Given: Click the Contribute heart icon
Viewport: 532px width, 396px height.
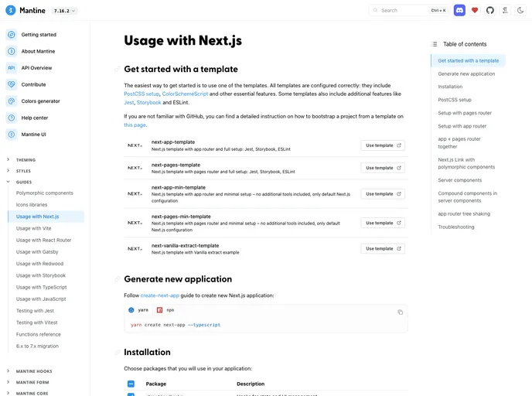Looking at the screenshot, I should coord(11,84).
